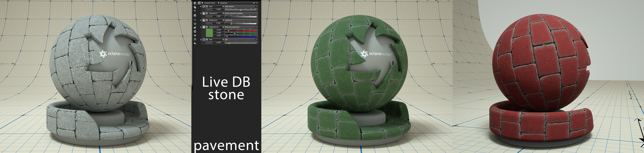Click the curve icon on IOR row

coord(256,39)
